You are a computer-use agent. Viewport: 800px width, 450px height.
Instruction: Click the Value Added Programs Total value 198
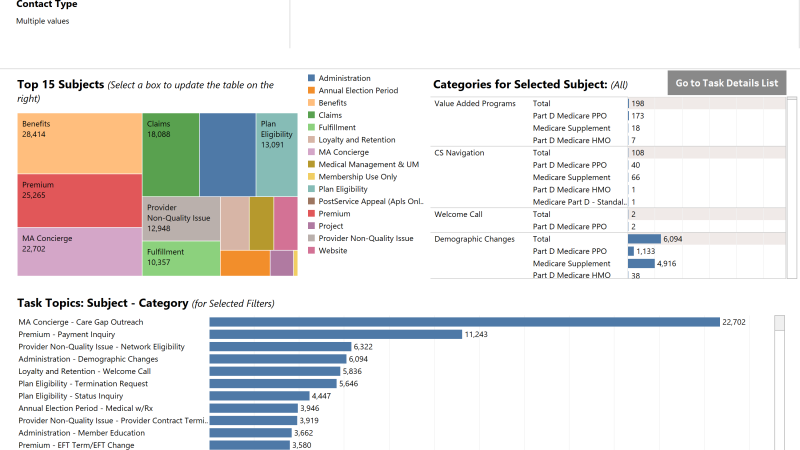point(638,103)
